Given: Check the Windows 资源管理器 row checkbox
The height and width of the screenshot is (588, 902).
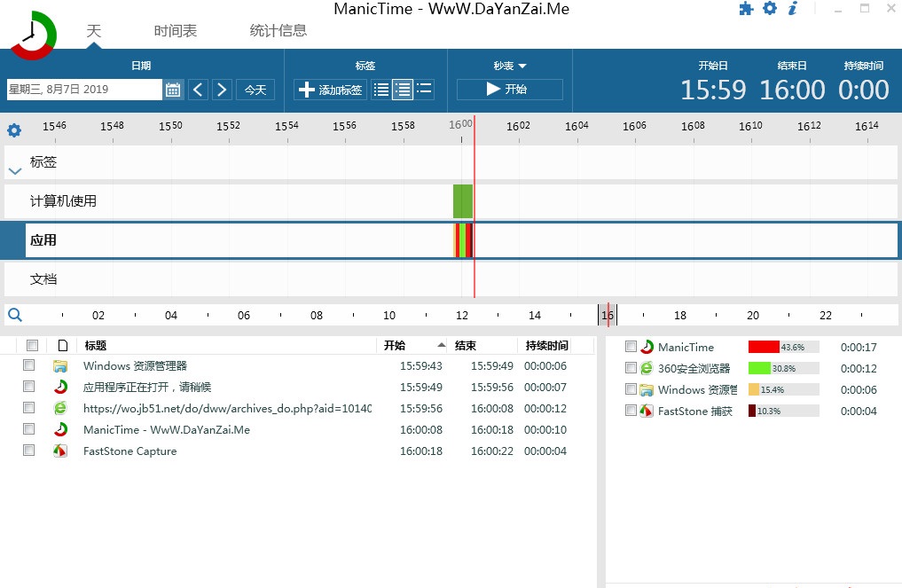Looking at the screenshot, I should pyautogui.click(x=29, y=365).
